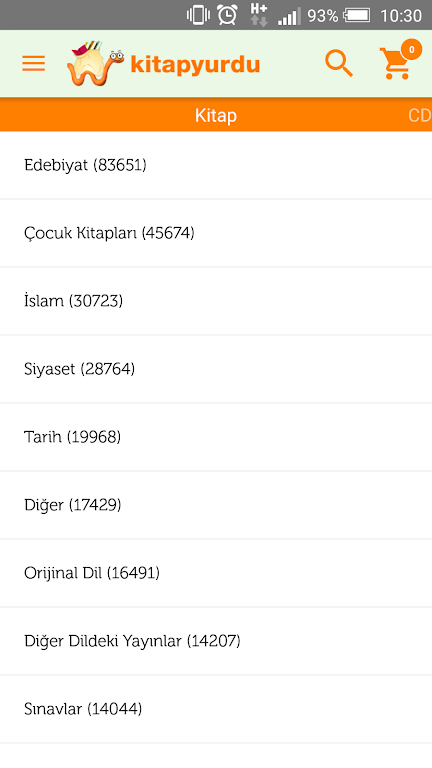
Task: Choose the Diğer category
Action: (x=216, y=505)
